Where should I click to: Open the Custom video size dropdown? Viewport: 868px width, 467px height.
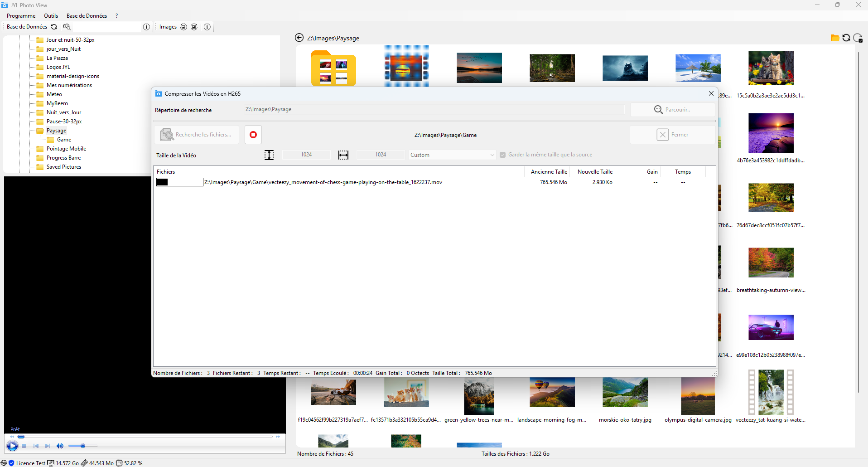tap(452, 155)
